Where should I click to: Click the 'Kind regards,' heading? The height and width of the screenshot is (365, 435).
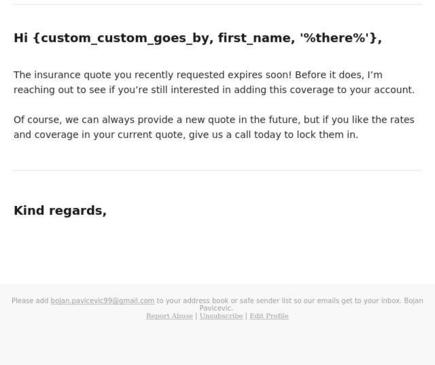click(x=60, y=211)
